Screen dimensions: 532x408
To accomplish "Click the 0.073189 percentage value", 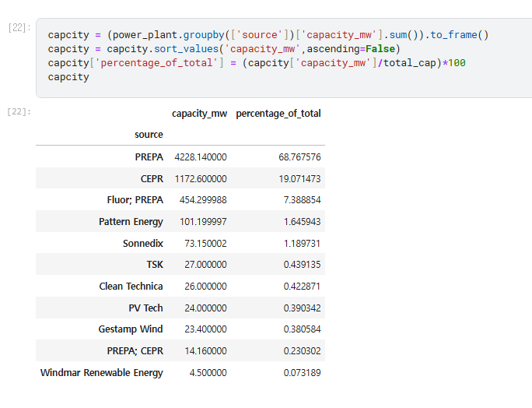I will click(x=302, y=373).
